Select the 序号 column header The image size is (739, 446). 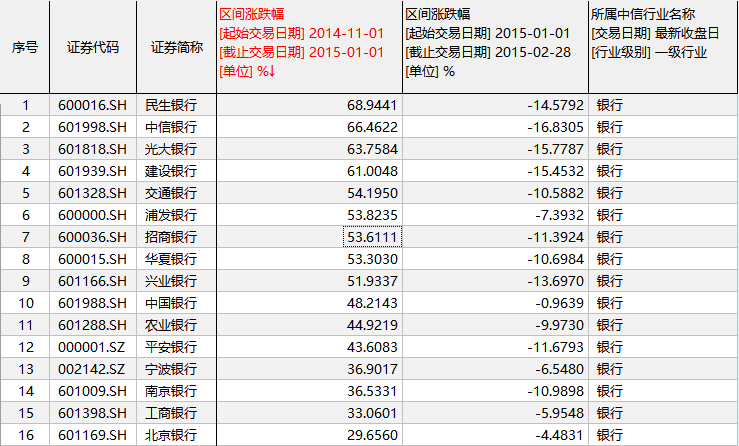[x=25, y=47]
